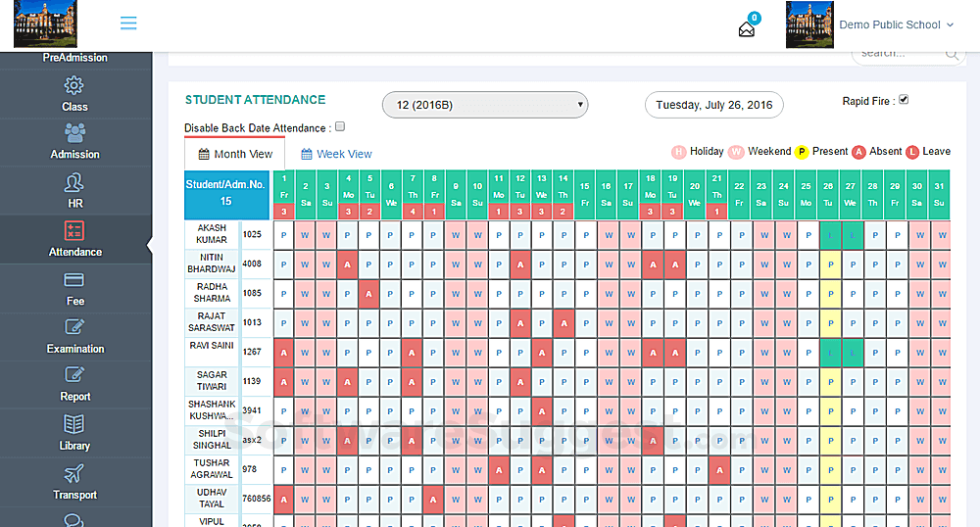Click the Present legend swatch
The height and width of the screenshot is (527, 980).
(802, 152)
